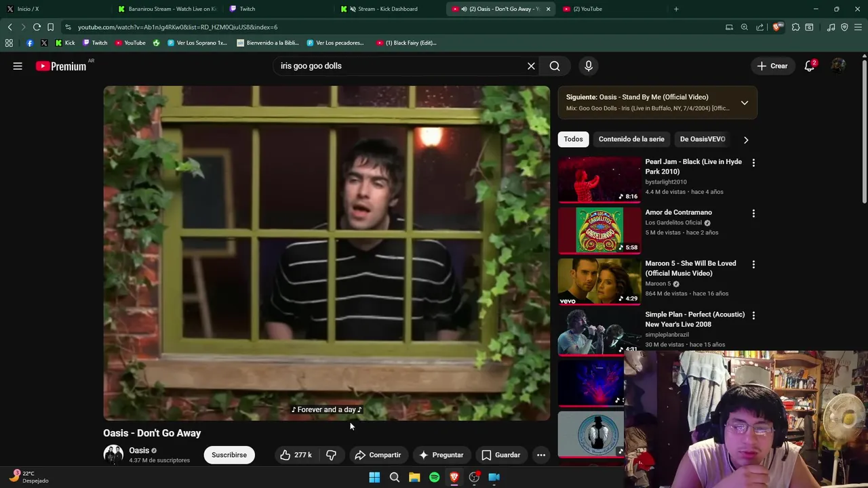Open Spotify from the taskbar

click(435, 477)
